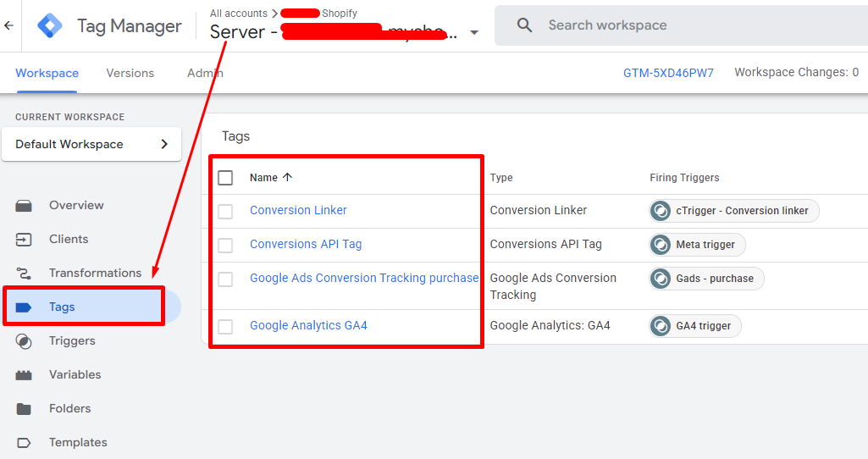868x459 pixels.
Task: Open Clients from the sidebar icon
Action: [x=24, y=239]
